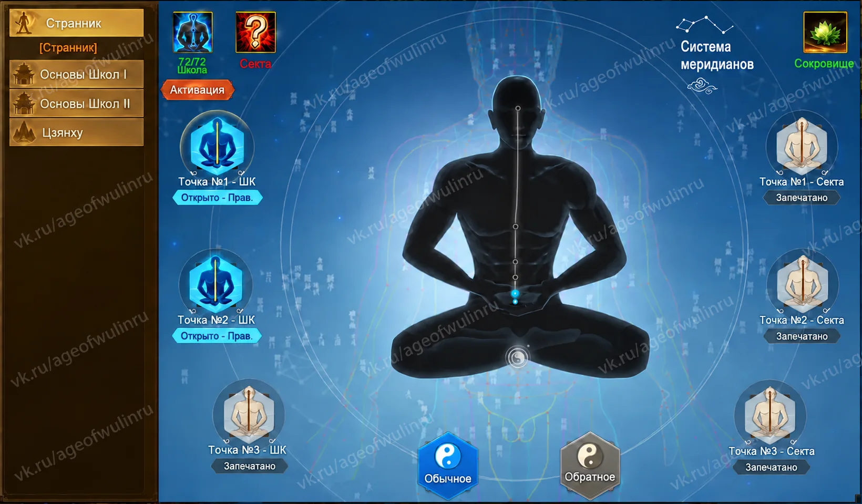This screenshot has width=862, height=504.
Task: Click Запечатано under Точка №1 - Секта
Action: (x=802, y=198)
